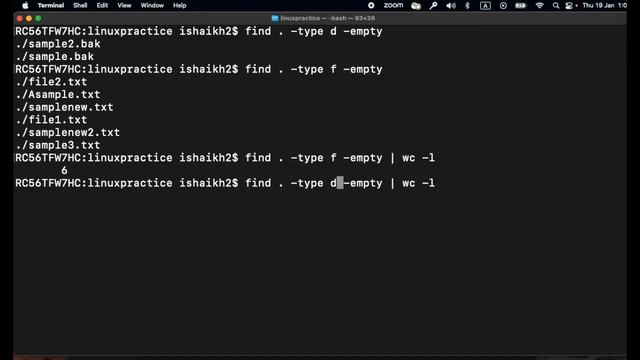Open the View menu
The image size is (640, 360).
click(124, 5)
